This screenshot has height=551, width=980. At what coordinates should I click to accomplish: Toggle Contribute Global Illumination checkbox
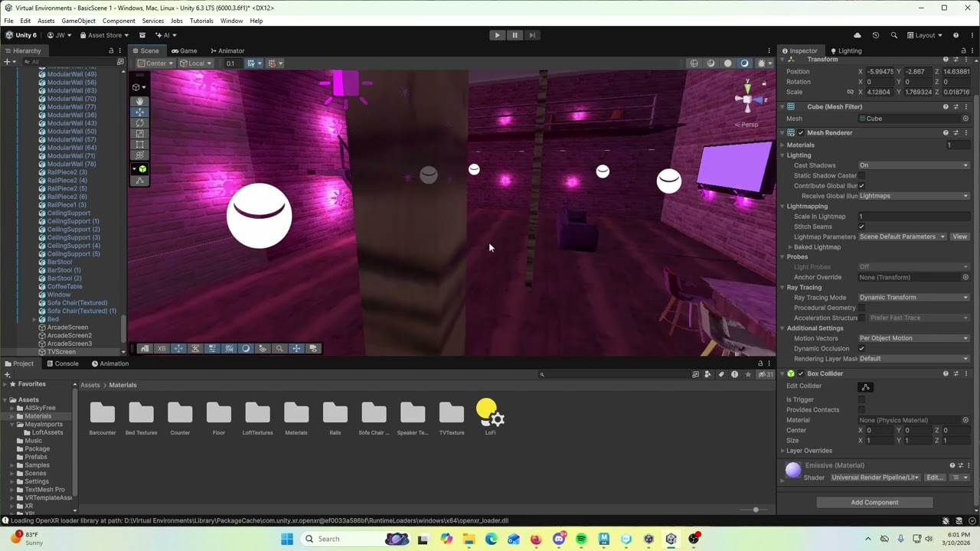861,186
